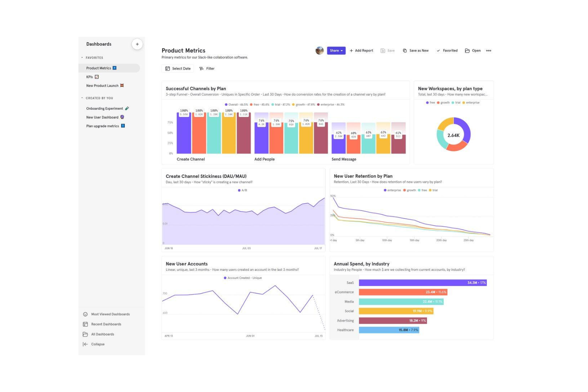Click the purple SaaS 34.3M bar
The width and height of the screenshot is (588, 392).
423,283
